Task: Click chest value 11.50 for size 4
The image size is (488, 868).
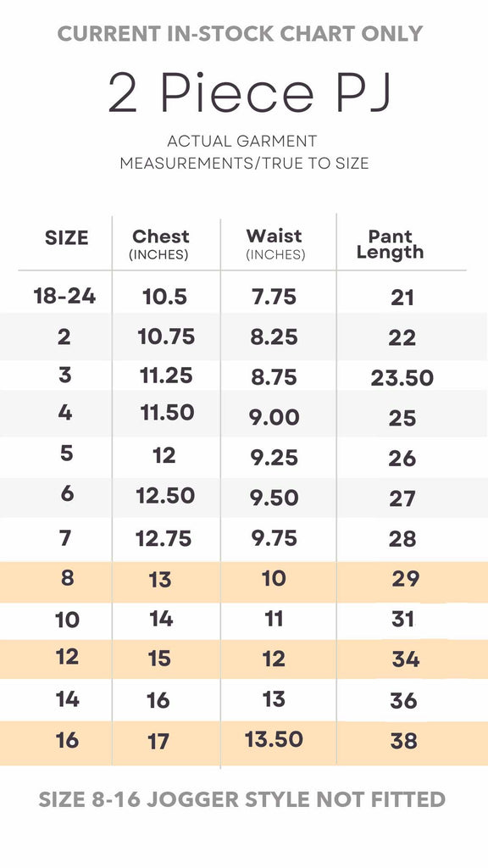Action: pos(167,413)
